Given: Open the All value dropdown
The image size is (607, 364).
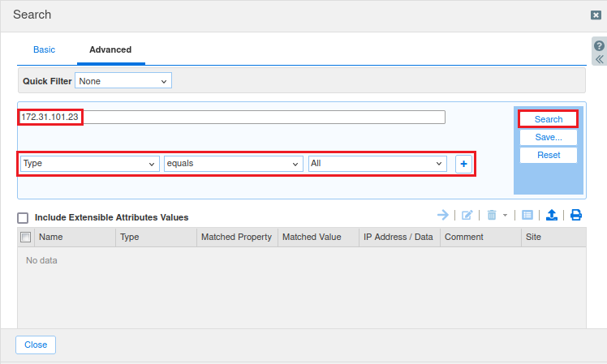Looking at the screenshot, I should tap(377, 164).
